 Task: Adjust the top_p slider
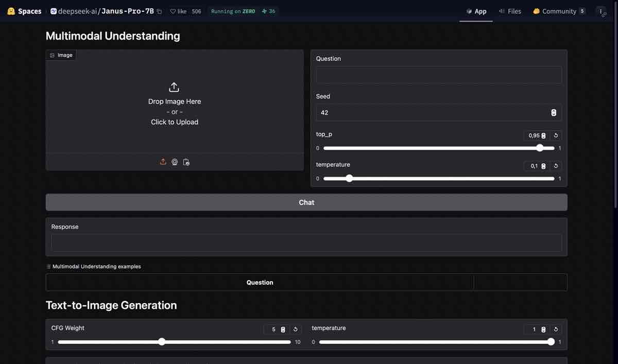[x=439, y=148]
